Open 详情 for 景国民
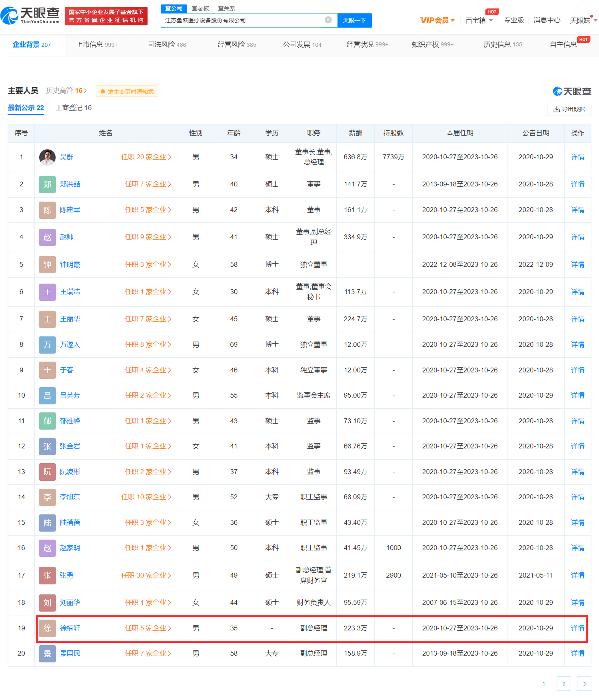This screenshot has height=700, width=599. (x=577, y=654)
